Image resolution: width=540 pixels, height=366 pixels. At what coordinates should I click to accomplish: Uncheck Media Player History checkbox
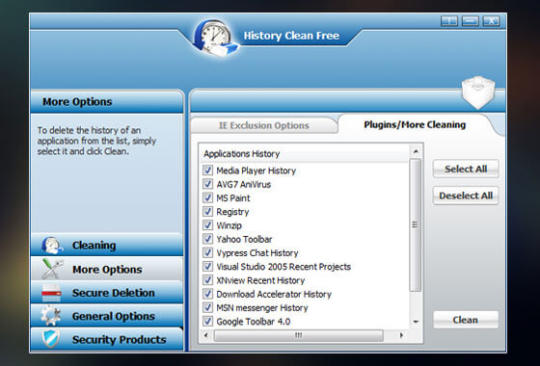click(x=207, y=170)
